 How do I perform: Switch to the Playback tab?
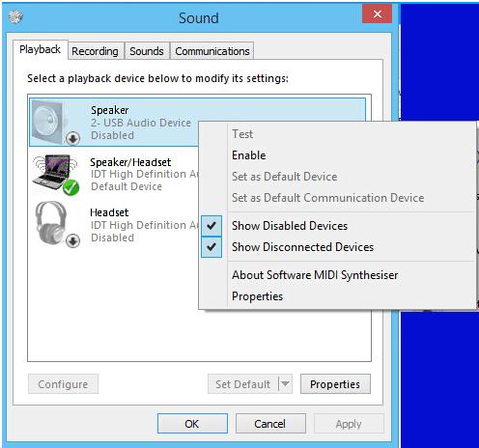pos(41,49)
